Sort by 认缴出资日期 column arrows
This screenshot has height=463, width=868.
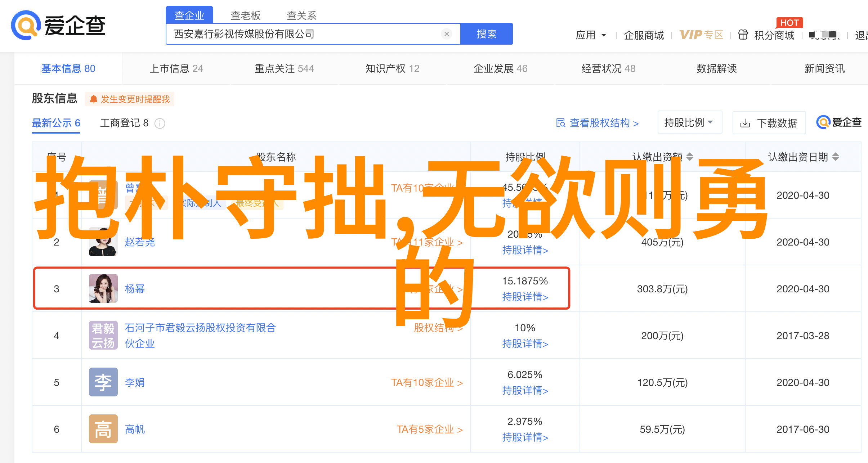[836, 157]
